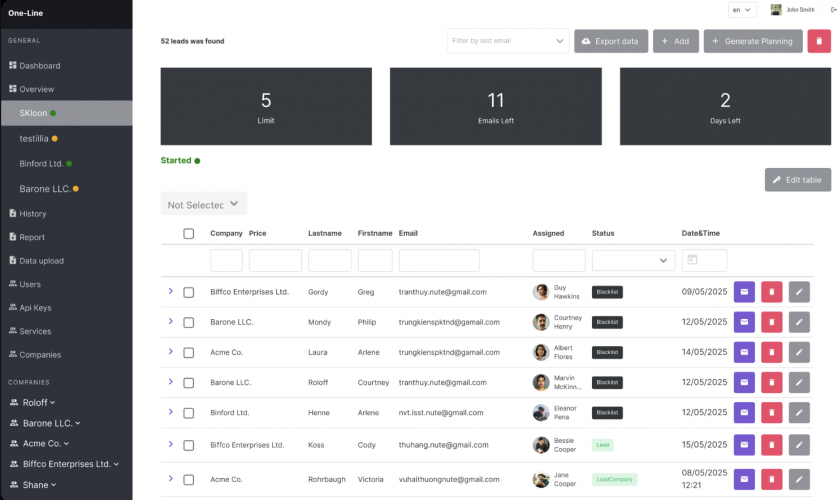The image size is (838, 500).
Task: Expand the Shane sidebar group
Action: [33, 485]
